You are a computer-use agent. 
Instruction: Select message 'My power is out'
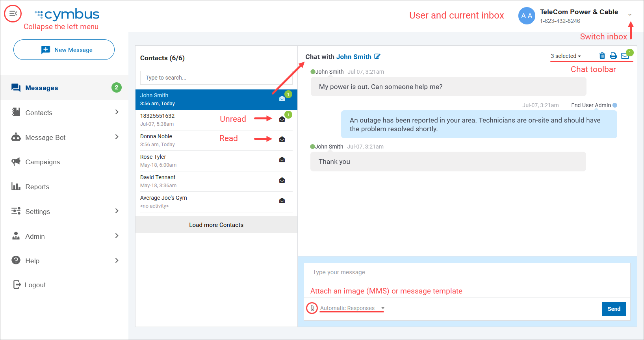coord(448,87)
